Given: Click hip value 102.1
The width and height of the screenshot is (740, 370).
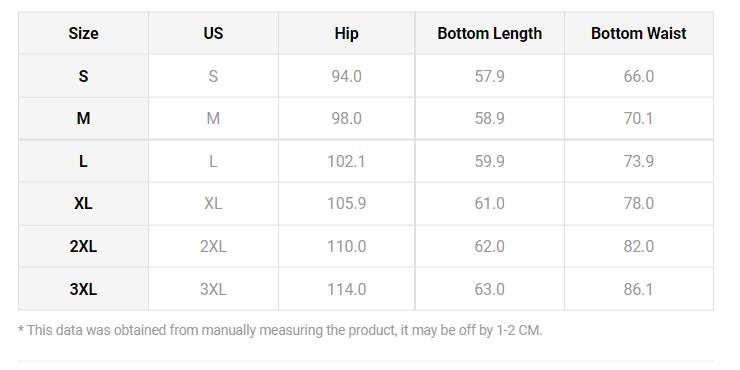Looking at the screenshot, I should (x=346, y=161).
